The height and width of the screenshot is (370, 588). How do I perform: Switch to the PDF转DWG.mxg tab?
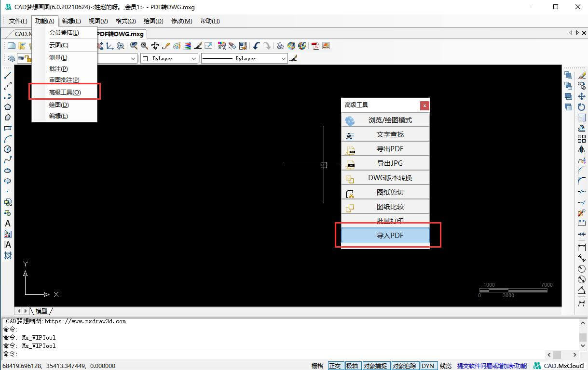[x=121, y=34]
